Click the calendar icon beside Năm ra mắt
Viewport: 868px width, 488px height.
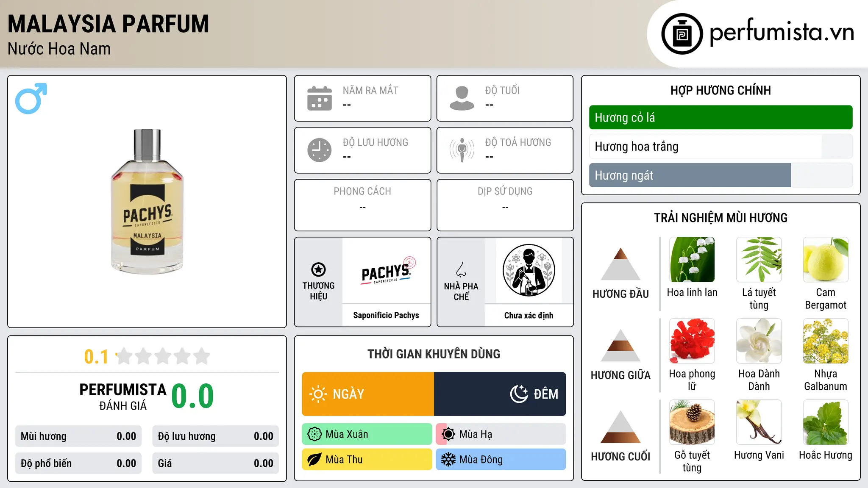coord(320,98)
